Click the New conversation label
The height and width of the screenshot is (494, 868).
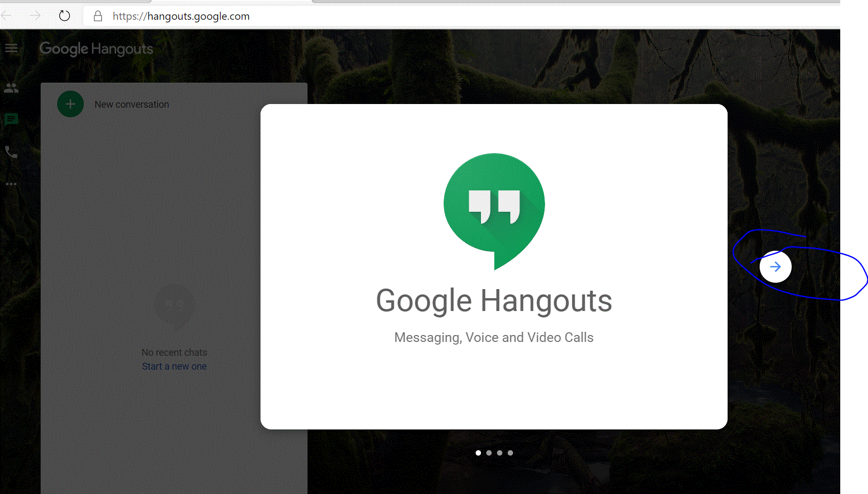[x=132, y=105]
